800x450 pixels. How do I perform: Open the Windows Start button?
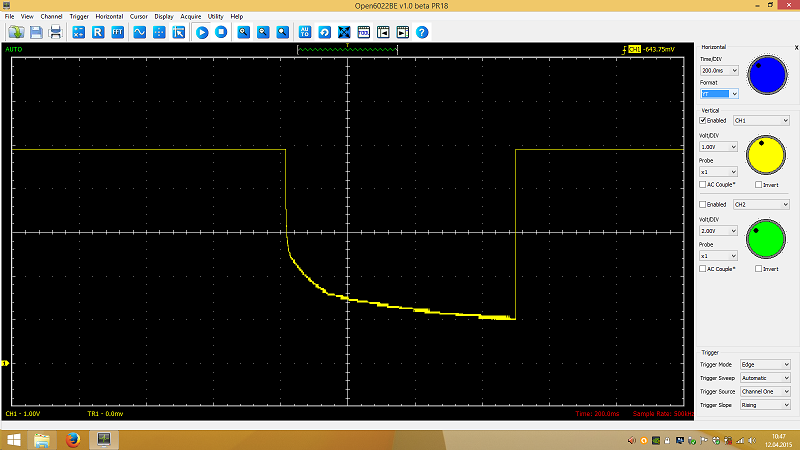14,440
